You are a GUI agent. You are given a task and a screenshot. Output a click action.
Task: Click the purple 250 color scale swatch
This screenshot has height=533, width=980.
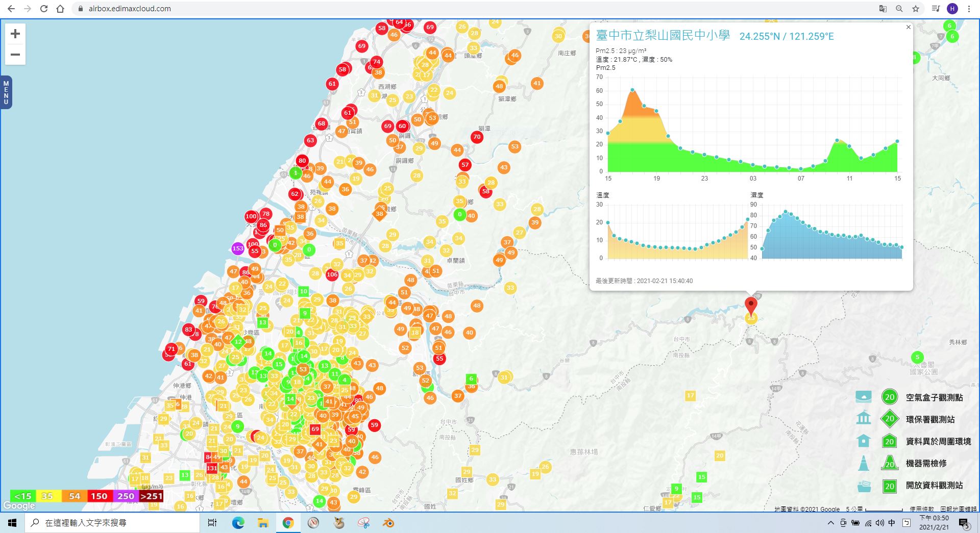click(126, 496)
